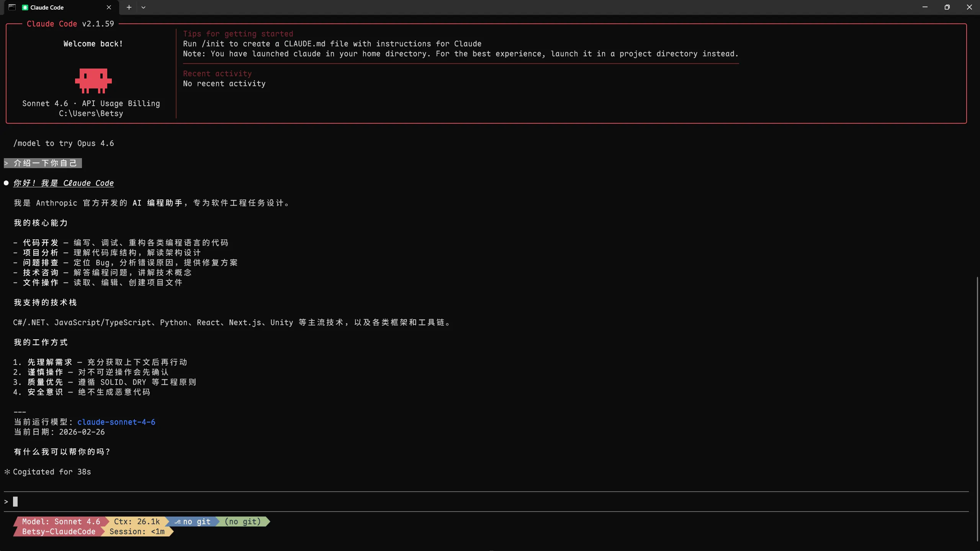
Task: Click the claude-sonnet-4-6 model link
Action: coord(116,422)
